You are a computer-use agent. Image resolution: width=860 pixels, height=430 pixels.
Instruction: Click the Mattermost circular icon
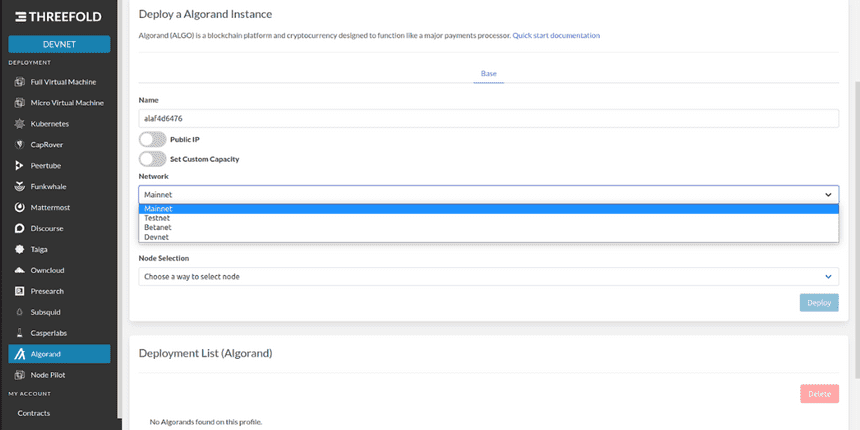pos(20,207)
